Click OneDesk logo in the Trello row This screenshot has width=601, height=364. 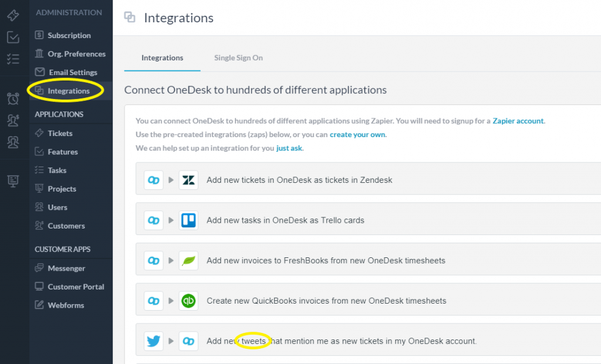pos(154,220)
